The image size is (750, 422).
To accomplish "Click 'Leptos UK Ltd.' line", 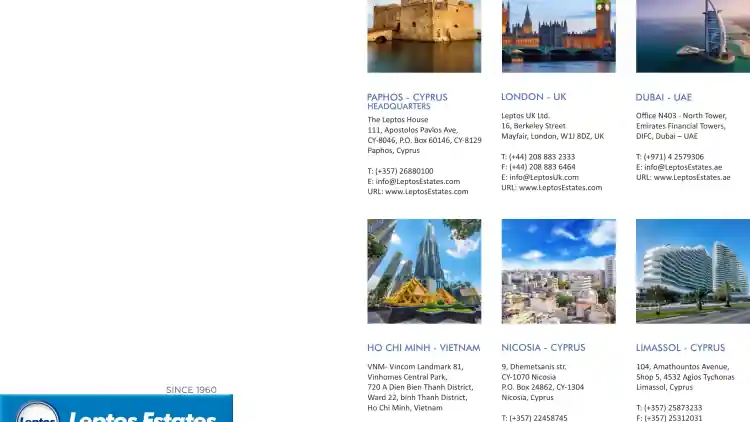I will pos(525,115).
